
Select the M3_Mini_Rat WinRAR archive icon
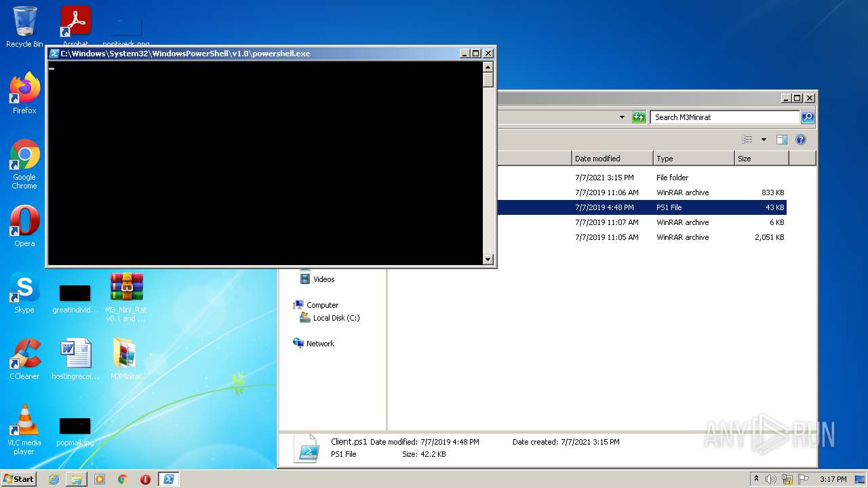[x=126, y=297]
